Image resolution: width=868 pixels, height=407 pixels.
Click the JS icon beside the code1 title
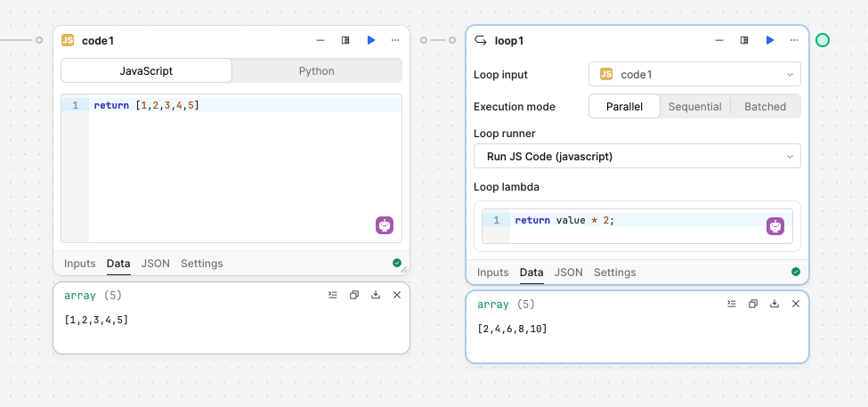(x=68, y=40)
